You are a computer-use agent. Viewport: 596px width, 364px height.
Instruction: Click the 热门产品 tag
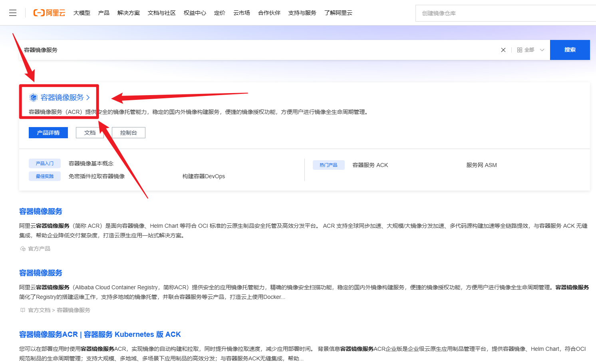(328, 165)
